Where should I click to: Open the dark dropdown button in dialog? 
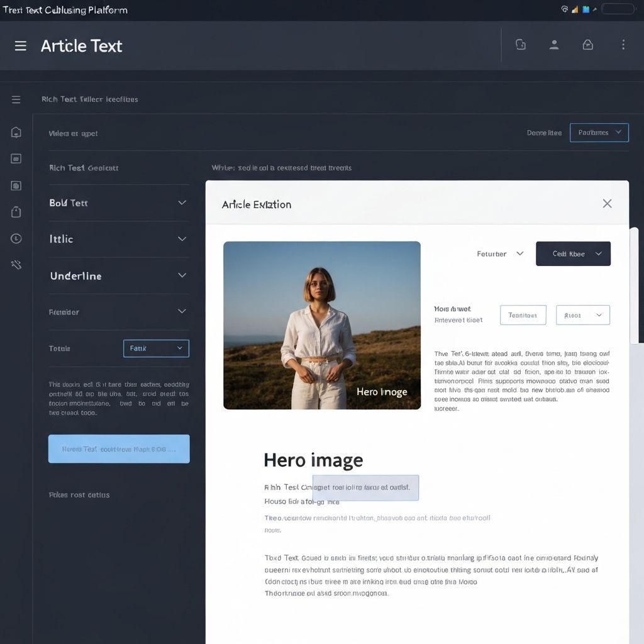(x=573, y=253)
